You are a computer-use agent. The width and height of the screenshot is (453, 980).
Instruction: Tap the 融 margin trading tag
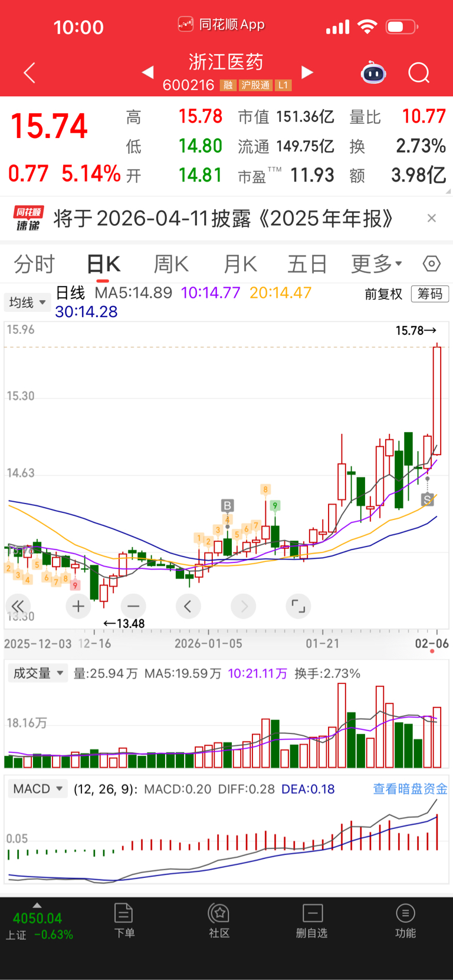point(228,85)
